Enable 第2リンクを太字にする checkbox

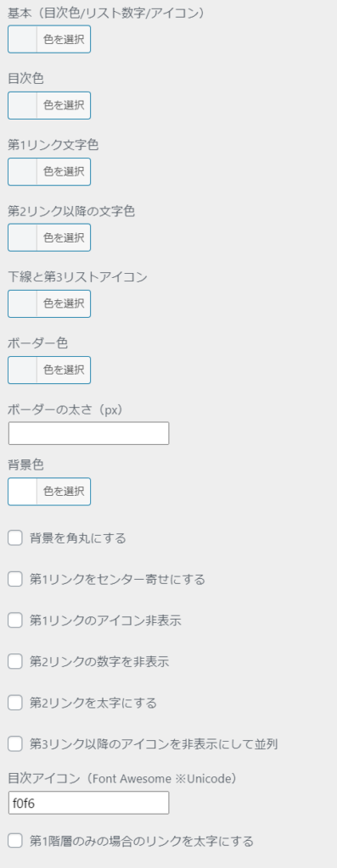click(15, 703)
